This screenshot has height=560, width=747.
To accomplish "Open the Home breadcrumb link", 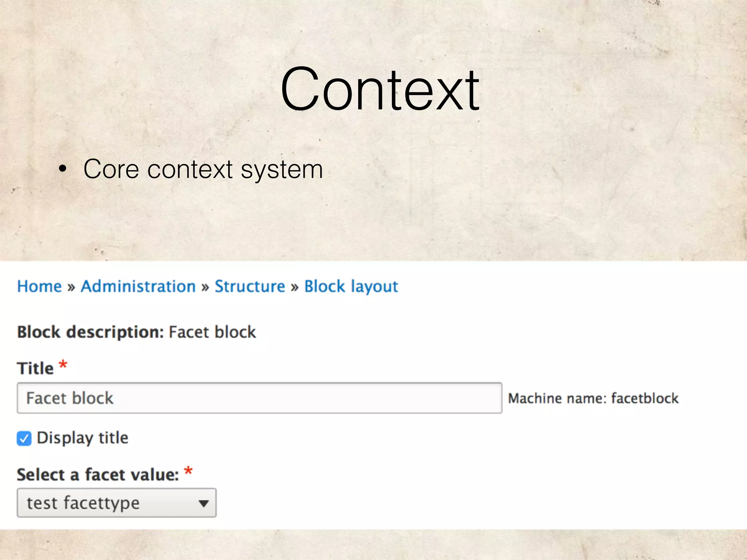I will (x=39, y=287).
